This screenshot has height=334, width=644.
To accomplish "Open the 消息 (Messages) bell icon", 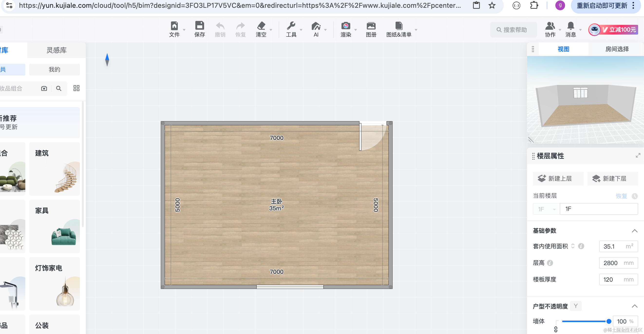I will coord(570,26).
